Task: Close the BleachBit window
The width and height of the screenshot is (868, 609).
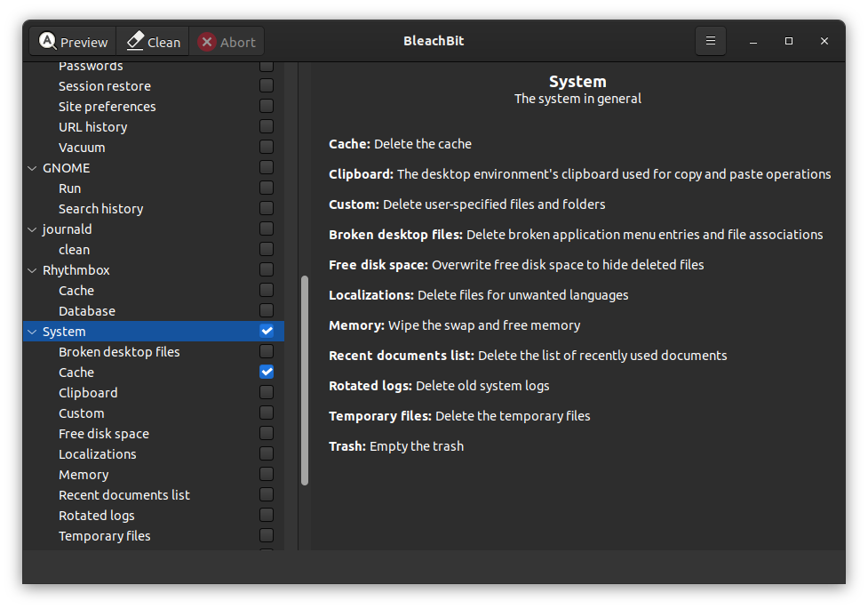Action: point(824,41)
